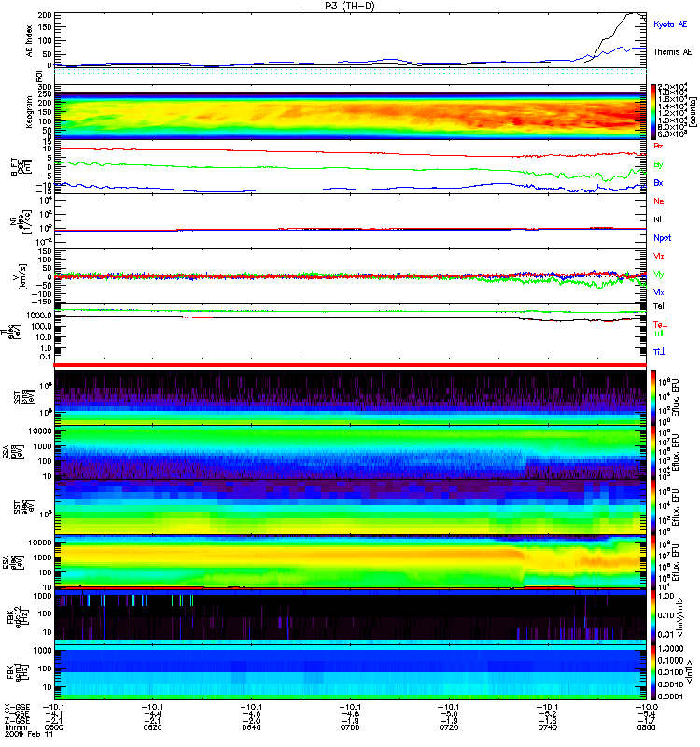Click the blue Npot legend label

tap(662, 238)
